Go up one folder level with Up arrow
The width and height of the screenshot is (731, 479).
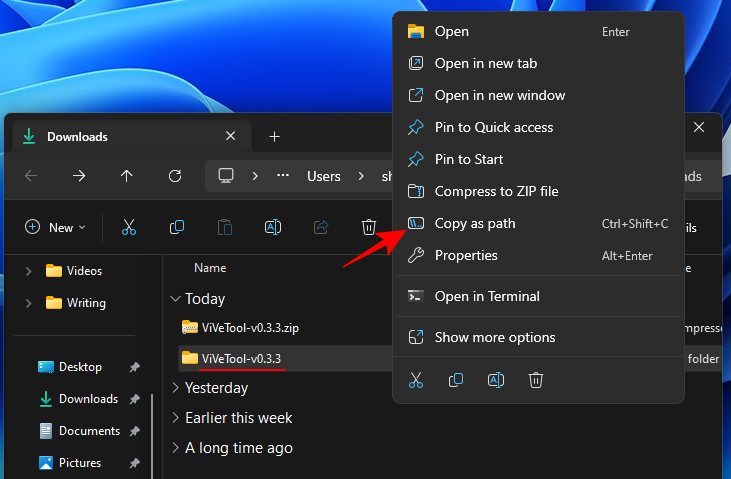pos(127,176)
